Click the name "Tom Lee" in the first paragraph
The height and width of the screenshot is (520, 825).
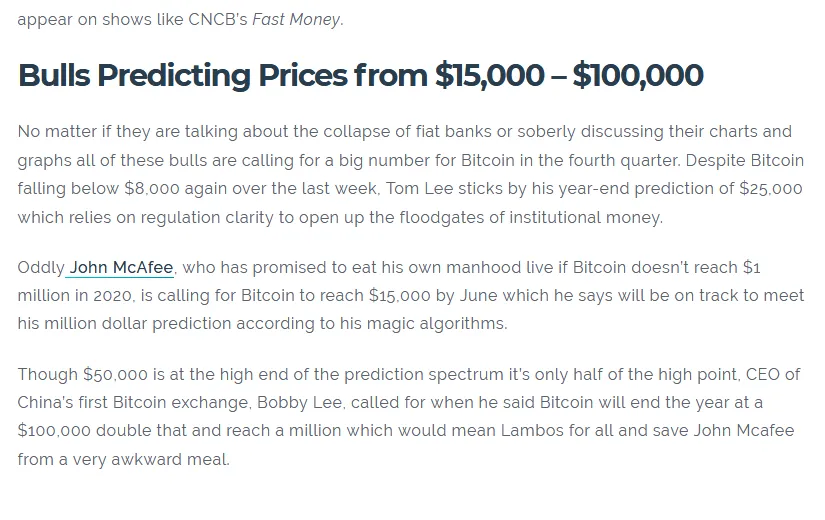[419, 188]
